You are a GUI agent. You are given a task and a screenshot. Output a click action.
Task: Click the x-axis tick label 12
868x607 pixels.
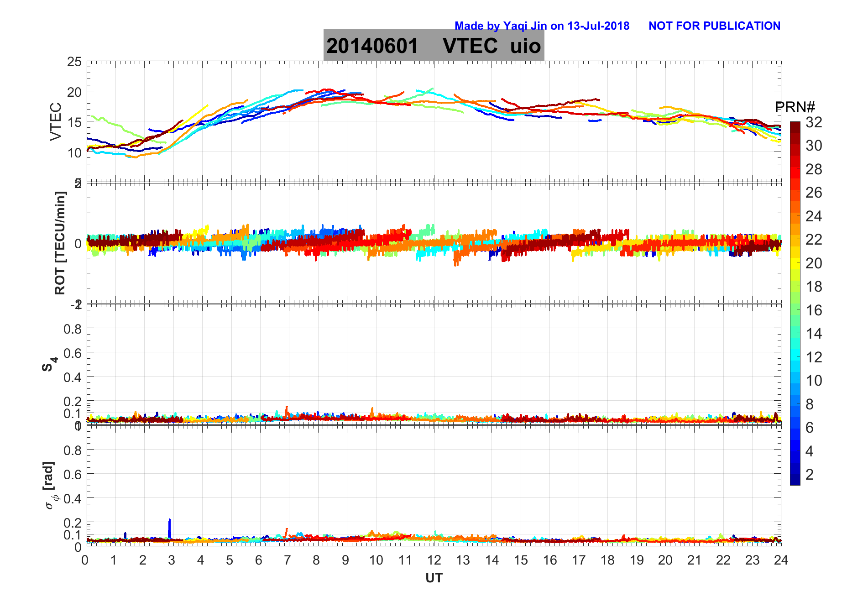pos(434,560)
